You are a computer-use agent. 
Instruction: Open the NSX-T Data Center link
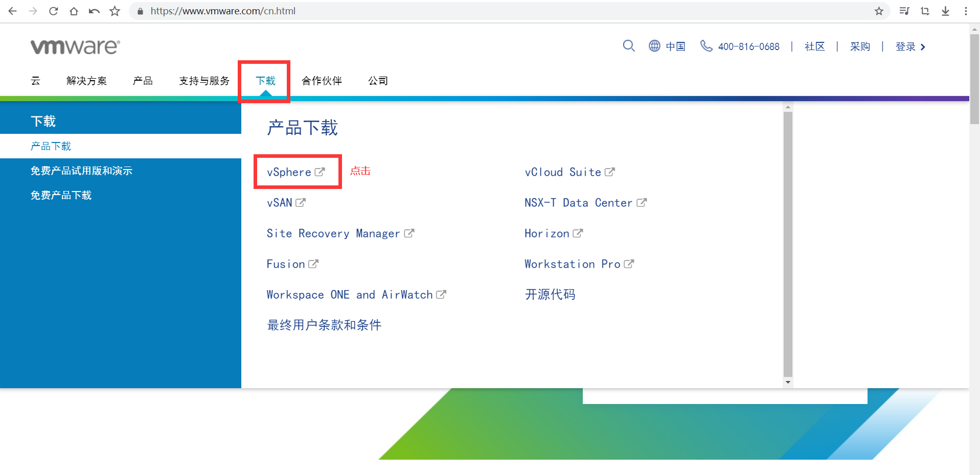tap(579, 203)
